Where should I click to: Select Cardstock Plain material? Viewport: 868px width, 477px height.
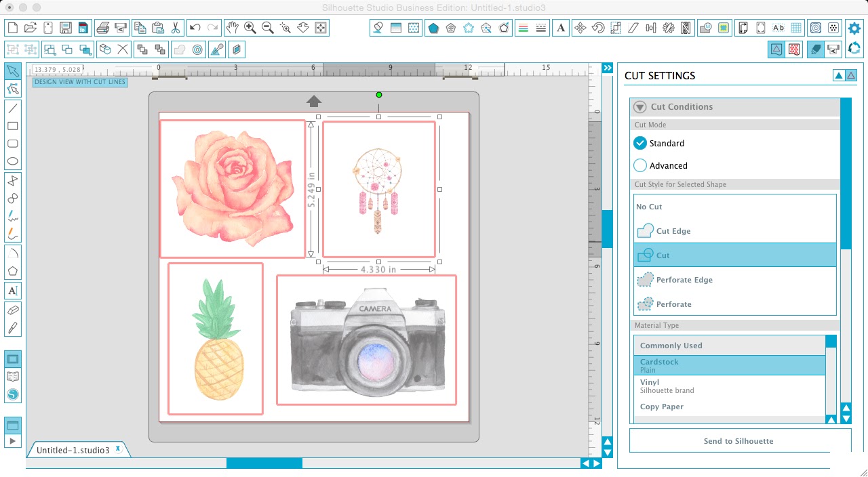coord(730,366)
